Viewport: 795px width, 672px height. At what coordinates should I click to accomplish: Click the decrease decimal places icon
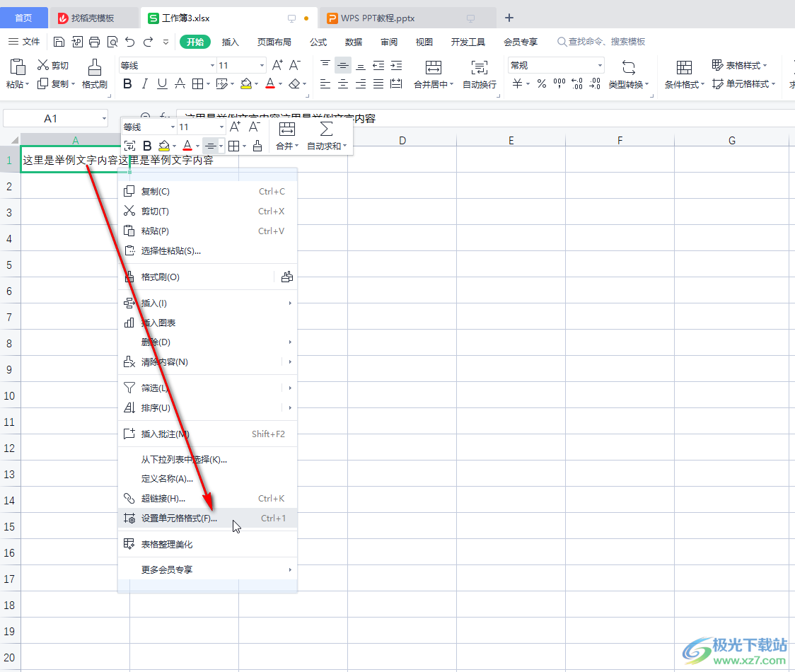[x=595, y=83]
